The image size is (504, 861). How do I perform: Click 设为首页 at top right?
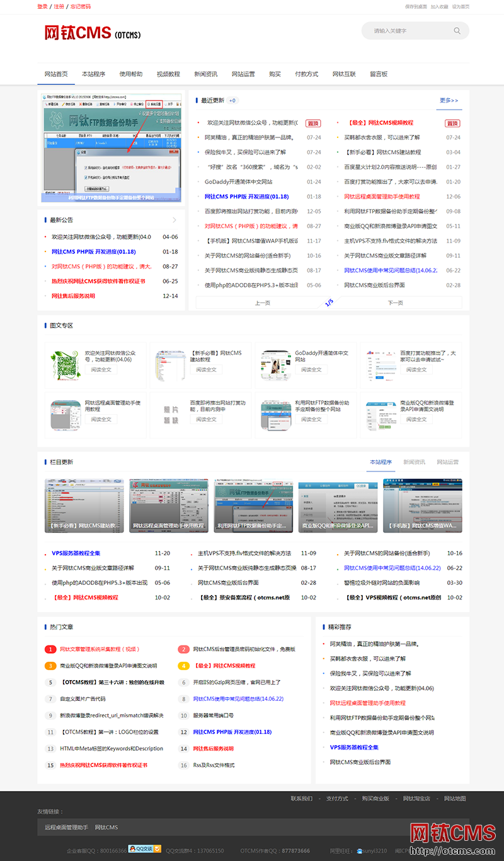461,6
